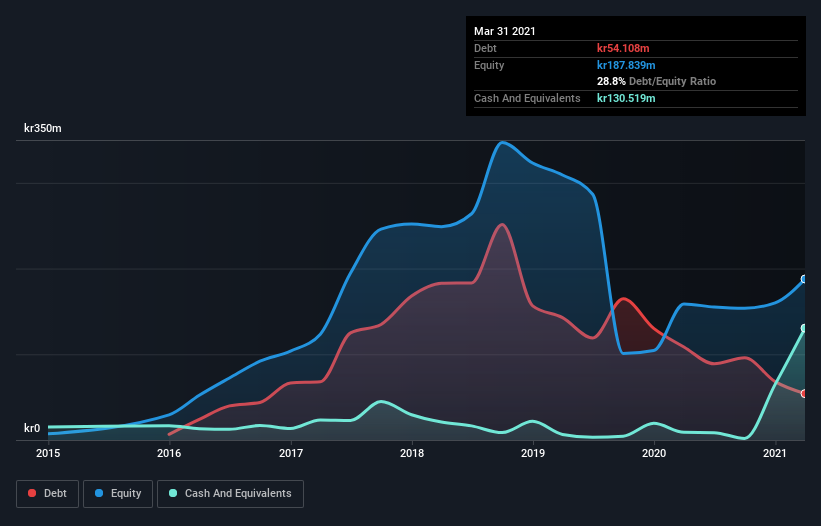The image size is (821, 526).
Task: Toggle the Equity series legend button
Action: click(118, 494)
